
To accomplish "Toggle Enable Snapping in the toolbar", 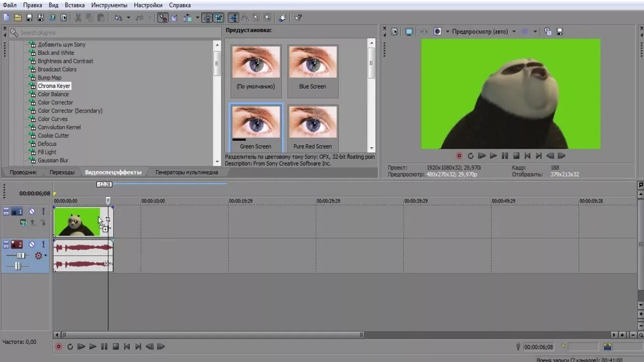I will (163, 18).
